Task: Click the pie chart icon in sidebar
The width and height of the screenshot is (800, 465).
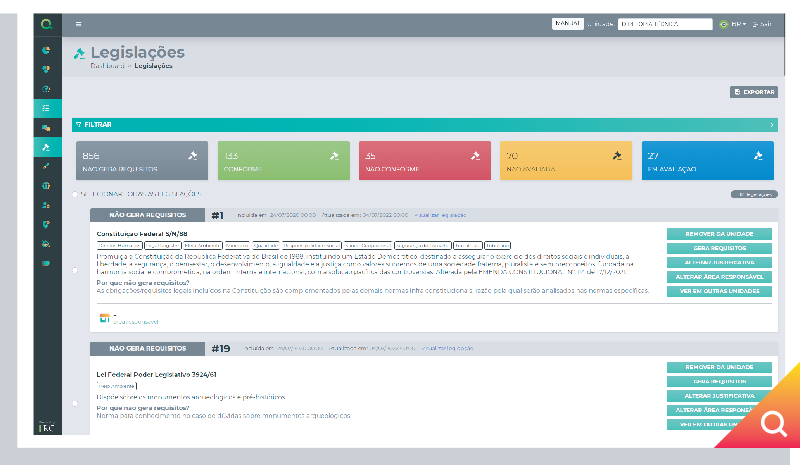Action: tap(46, 50)
